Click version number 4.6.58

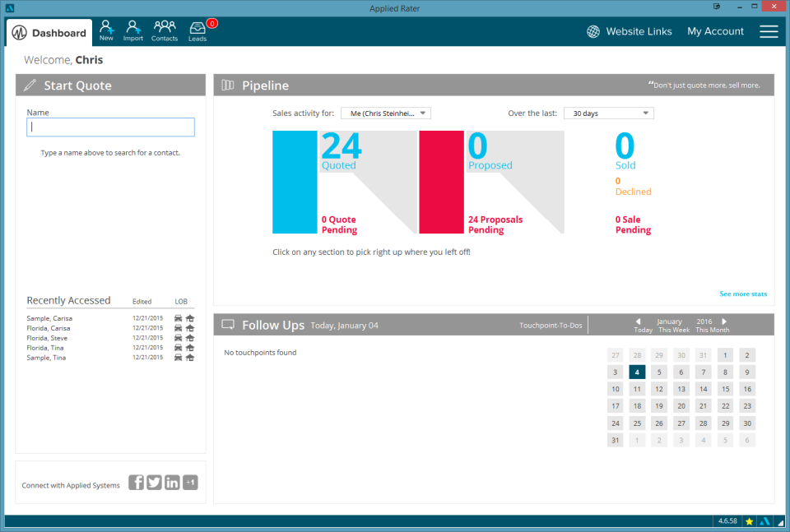coord(727,521)
